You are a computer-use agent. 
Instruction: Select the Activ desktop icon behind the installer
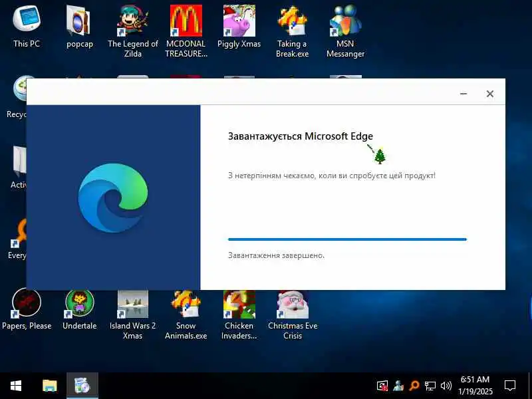[19, 168]
